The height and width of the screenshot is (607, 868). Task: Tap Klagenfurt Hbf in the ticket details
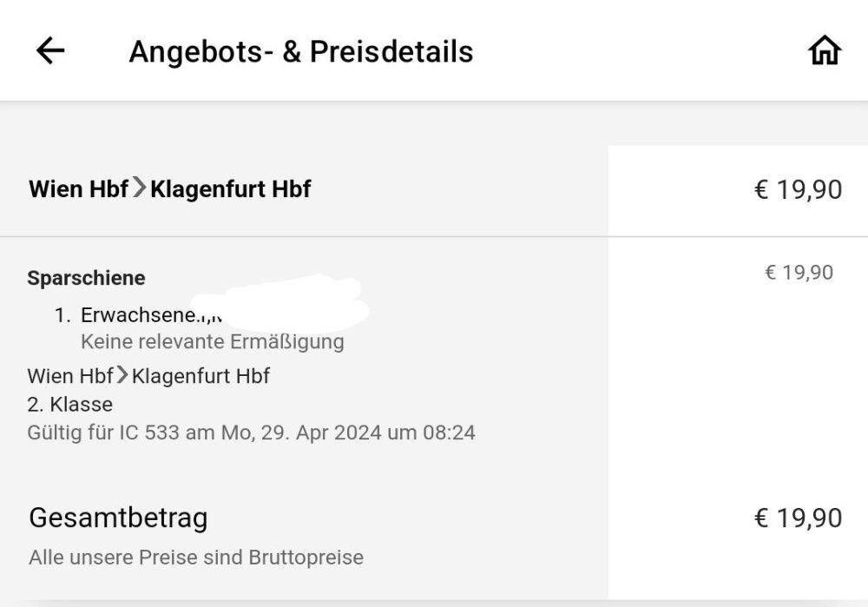[x=201, y=376]
